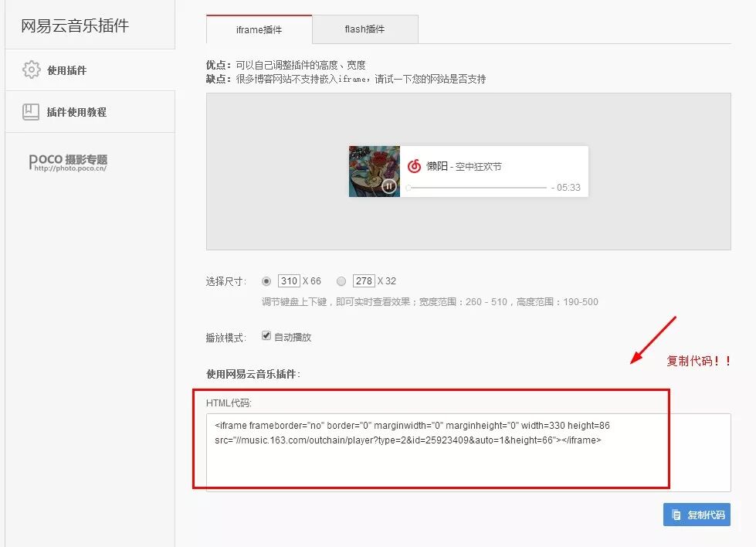756x547 pixels.
Task: Select the 278 X 32 size radio button
Action: click(x=341, y=281)
